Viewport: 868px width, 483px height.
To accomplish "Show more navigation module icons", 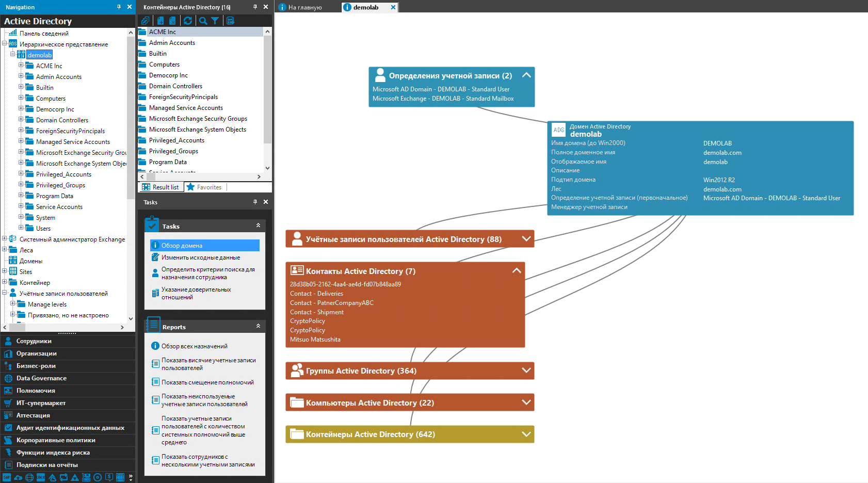I will 131,477.
